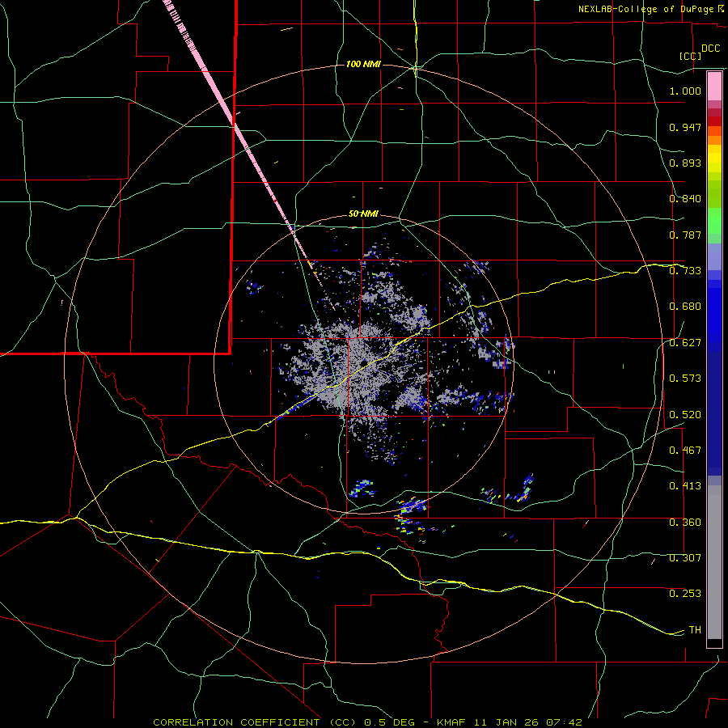Click the TH threshold label on the scale
This screenshot has width=728, height=728.
695,630
